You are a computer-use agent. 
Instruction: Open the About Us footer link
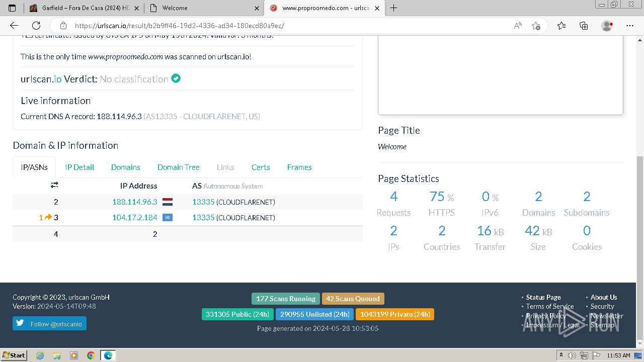(604, 297)
